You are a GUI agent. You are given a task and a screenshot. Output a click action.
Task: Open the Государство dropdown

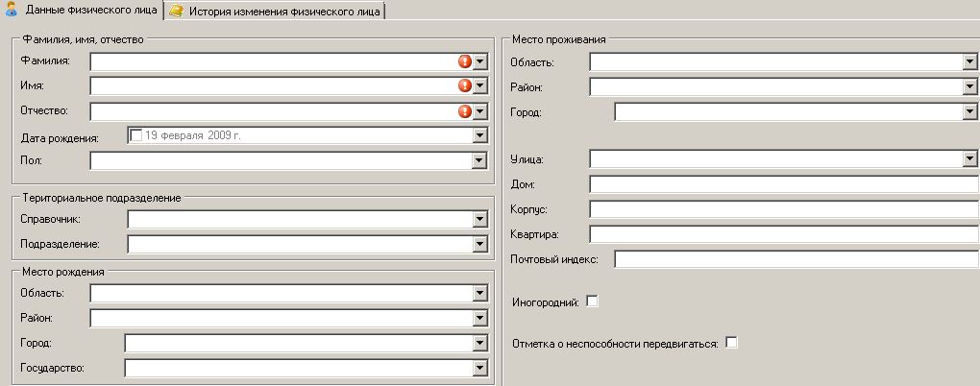point(479,369)
